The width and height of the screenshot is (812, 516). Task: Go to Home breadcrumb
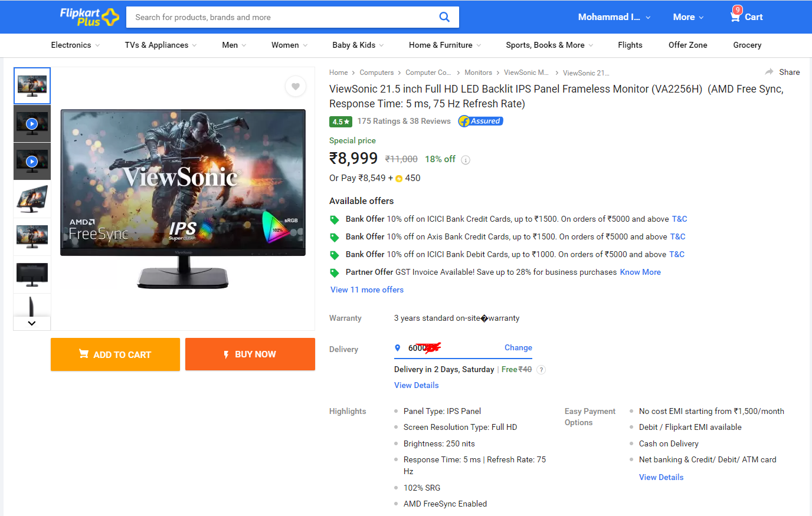pyautogui.click(x=338, y=73)
